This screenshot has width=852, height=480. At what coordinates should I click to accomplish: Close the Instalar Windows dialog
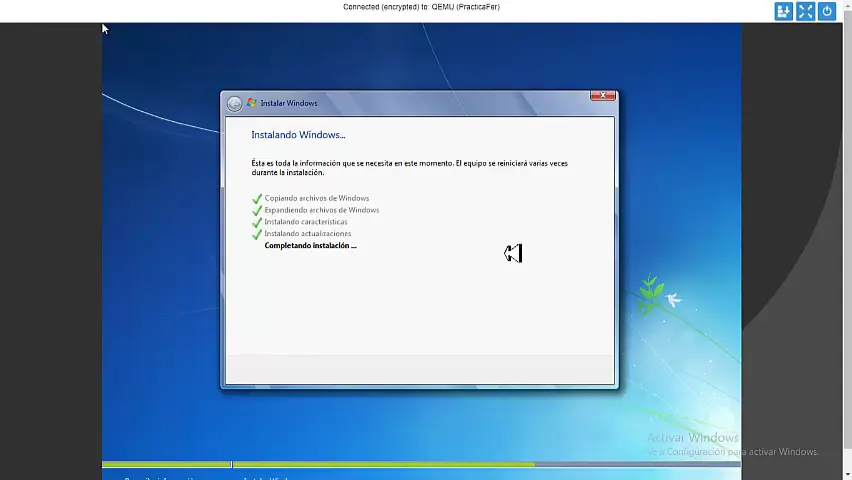click(603, 96)
